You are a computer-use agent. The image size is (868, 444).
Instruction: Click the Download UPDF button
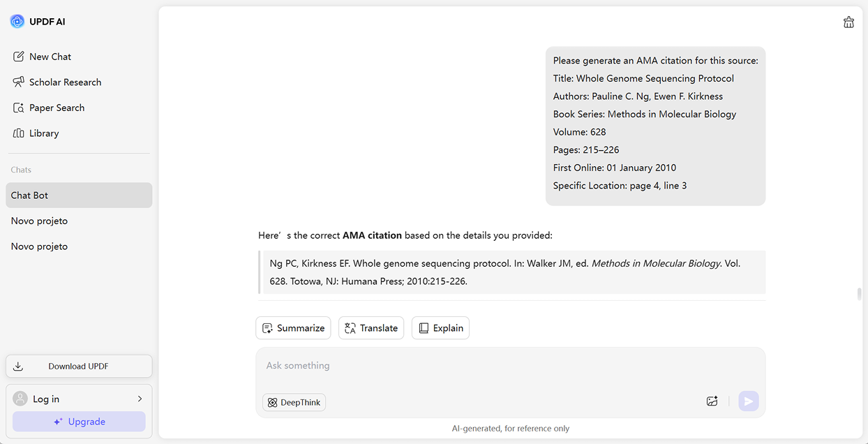(x=79, y=367)
